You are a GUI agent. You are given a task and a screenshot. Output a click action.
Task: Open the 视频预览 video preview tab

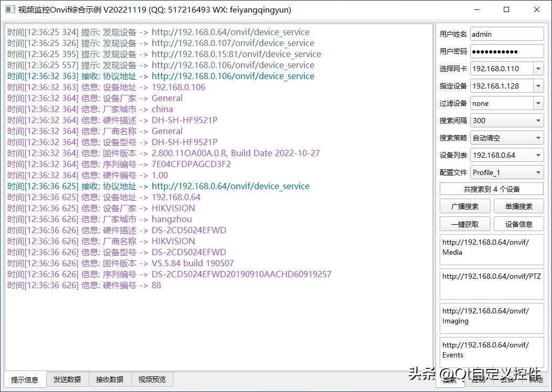pyautogui.click(x=152, y=379)
